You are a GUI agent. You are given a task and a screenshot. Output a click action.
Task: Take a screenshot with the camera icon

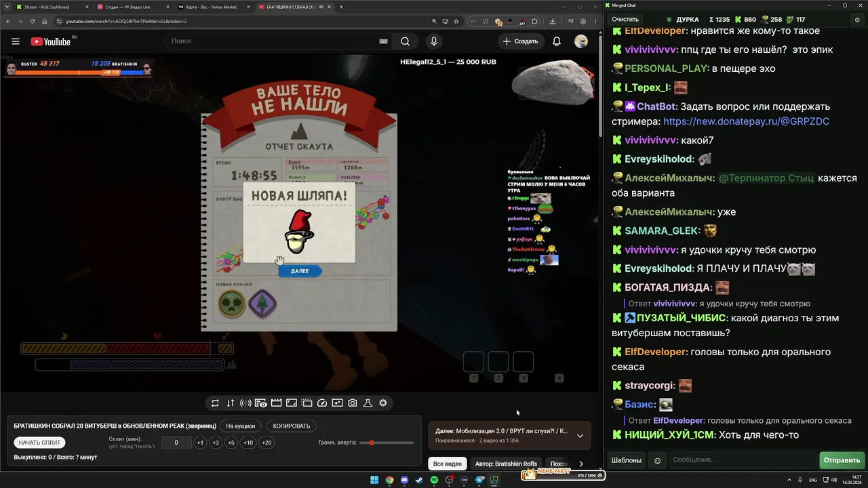tap(353, 403)
